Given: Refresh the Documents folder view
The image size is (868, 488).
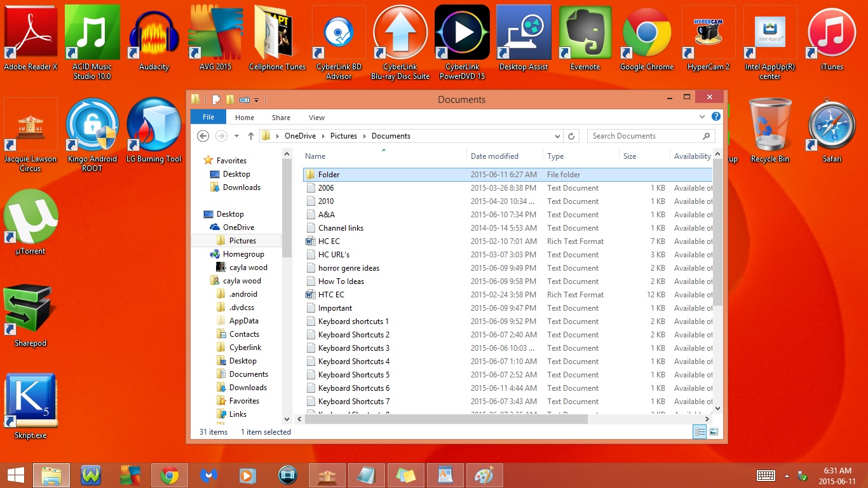Looking at the screenshot, I should coord(571,136).
